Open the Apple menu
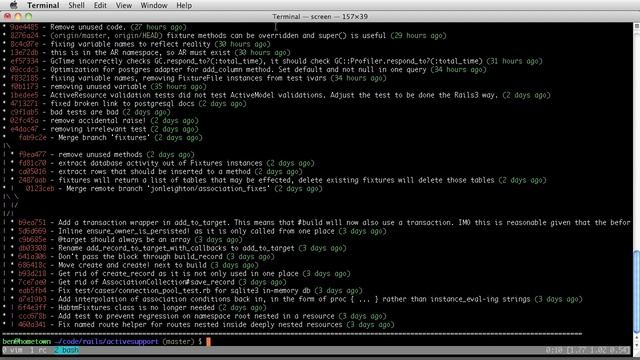Screen dimensions: 640x360 pyautogui.click(x=13, y=5)
